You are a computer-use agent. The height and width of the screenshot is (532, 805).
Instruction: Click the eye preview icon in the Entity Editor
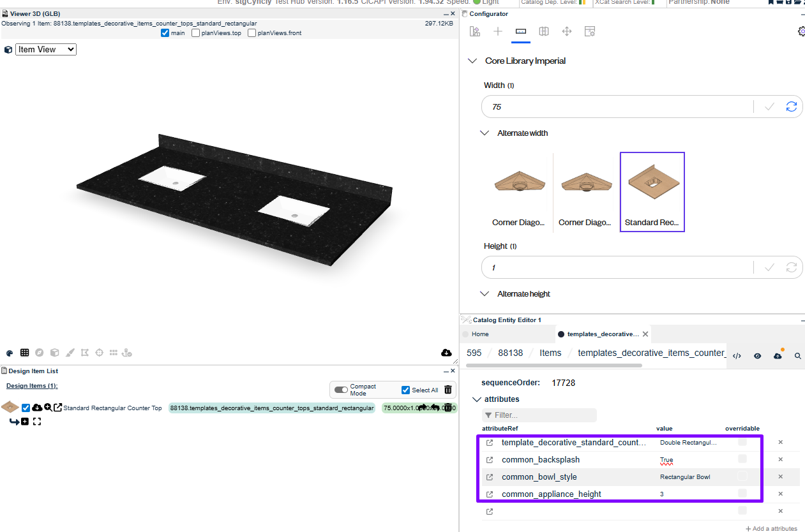tap(757, 356)
